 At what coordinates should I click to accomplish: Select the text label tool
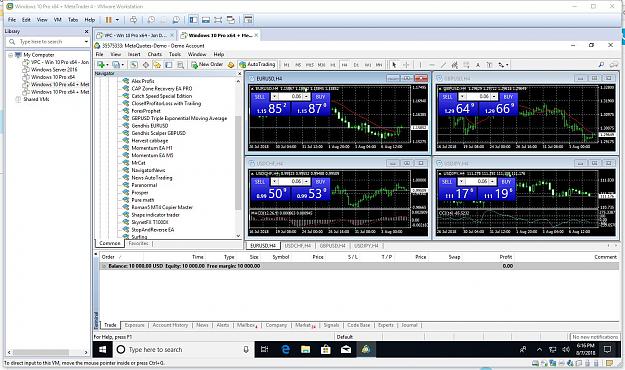click(x=478, y=65)
